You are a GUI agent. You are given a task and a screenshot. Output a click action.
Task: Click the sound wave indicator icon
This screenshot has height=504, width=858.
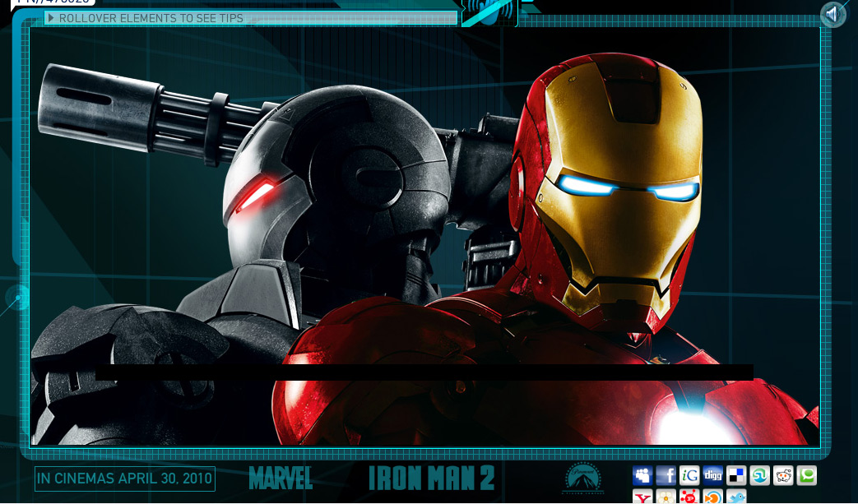[x=489, y=12]
